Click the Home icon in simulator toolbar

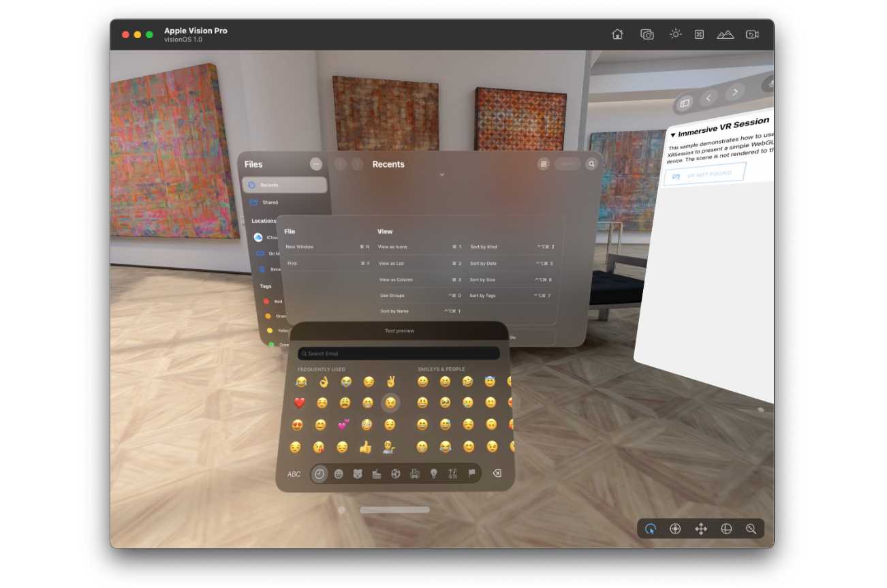[617, 34]
